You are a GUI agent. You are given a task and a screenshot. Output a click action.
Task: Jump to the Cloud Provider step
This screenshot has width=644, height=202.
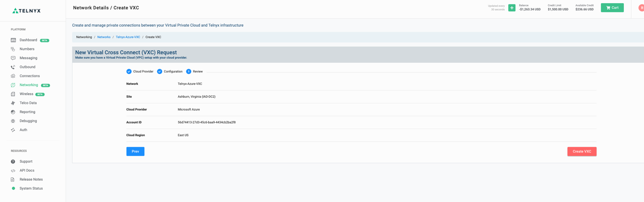coord(143,71)
